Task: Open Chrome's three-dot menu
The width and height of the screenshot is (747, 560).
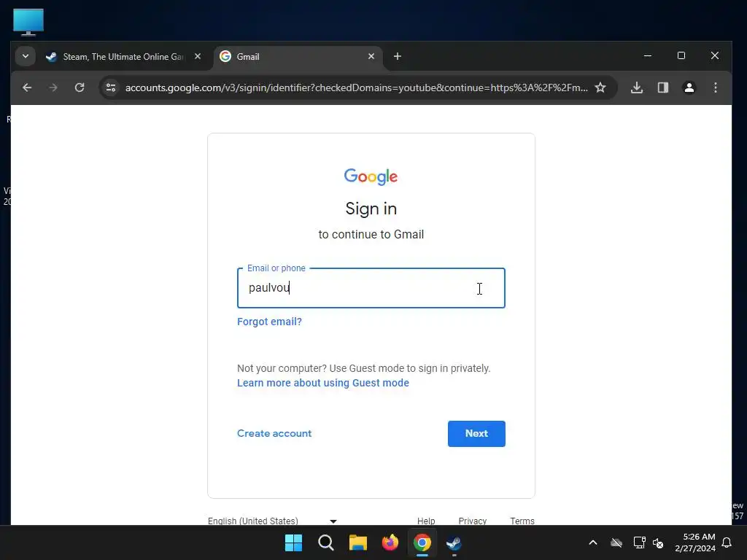Action: (715, 87)
